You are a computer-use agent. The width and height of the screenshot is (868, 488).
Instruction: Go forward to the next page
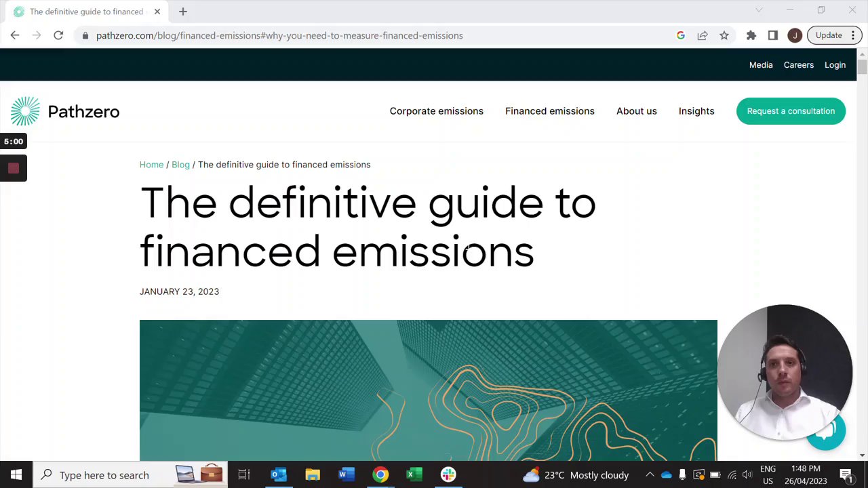[37, 35]
